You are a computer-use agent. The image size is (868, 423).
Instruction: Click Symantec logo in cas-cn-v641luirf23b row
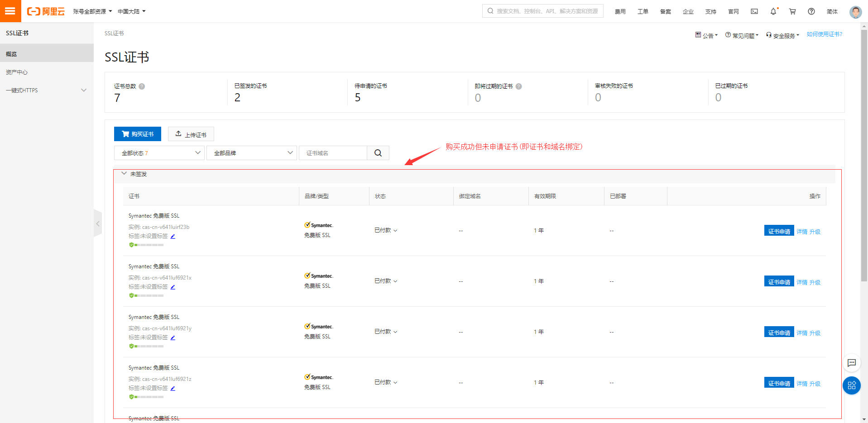coord(319,225)
